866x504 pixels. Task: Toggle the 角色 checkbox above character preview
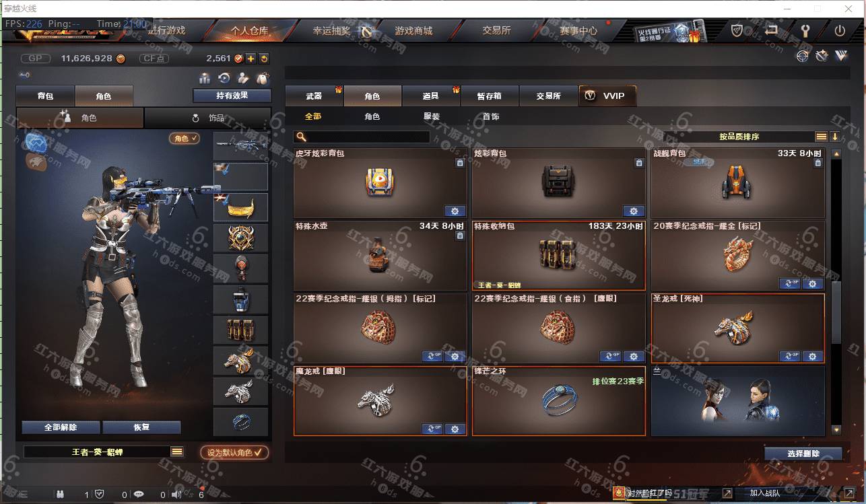[185, 138]
